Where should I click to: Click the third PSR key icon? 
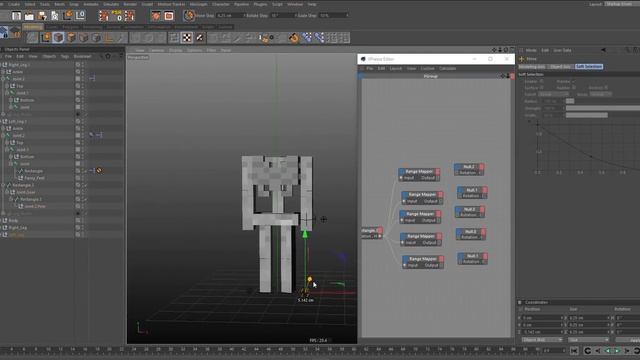click(130, 16)
